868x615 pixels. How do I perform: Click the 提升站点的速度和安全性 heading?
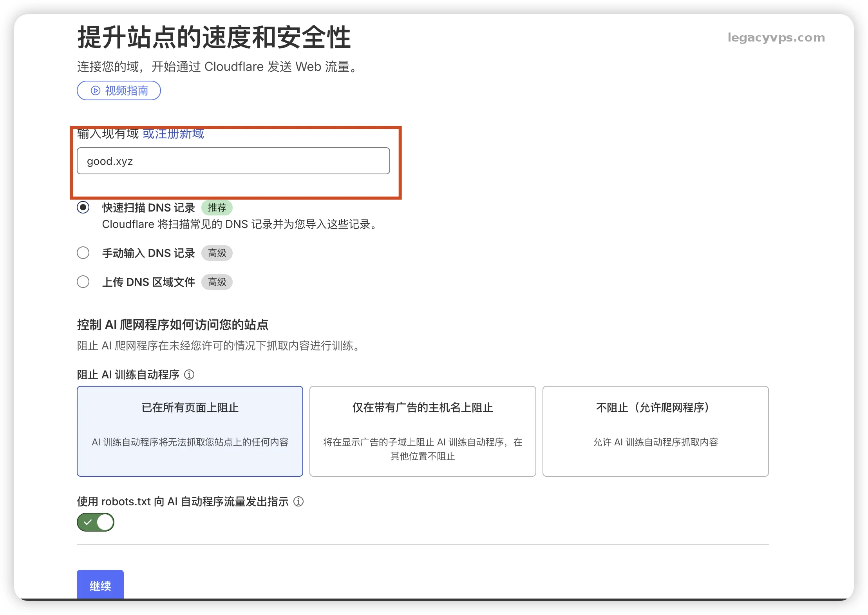coord(214,38)
